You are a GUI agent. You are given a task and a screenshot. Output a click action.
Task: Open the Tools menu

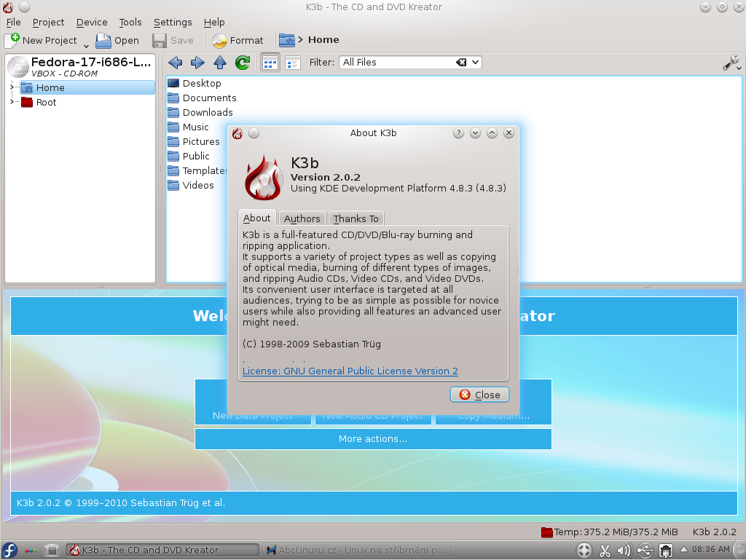(130, 23)
